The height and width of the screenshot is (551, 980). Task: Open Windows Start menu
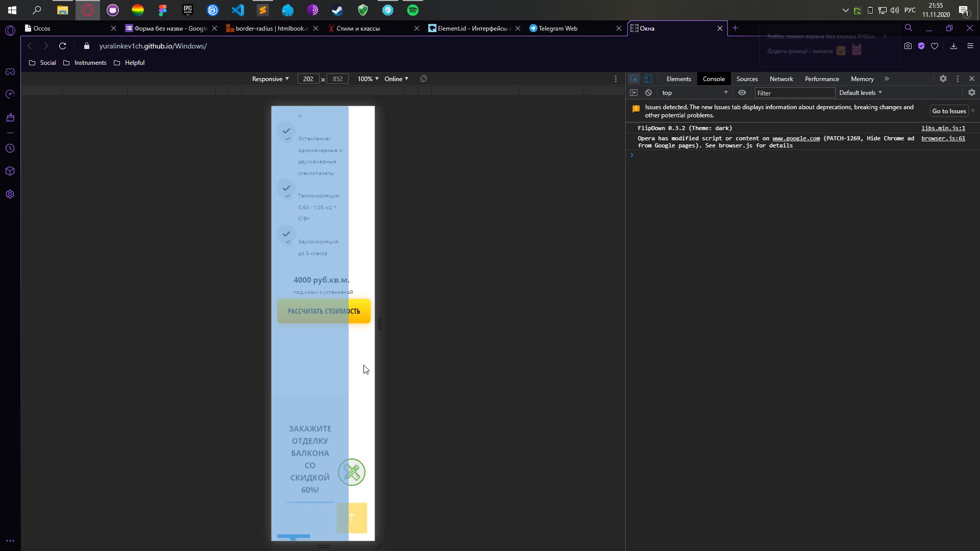coord(12,10)
